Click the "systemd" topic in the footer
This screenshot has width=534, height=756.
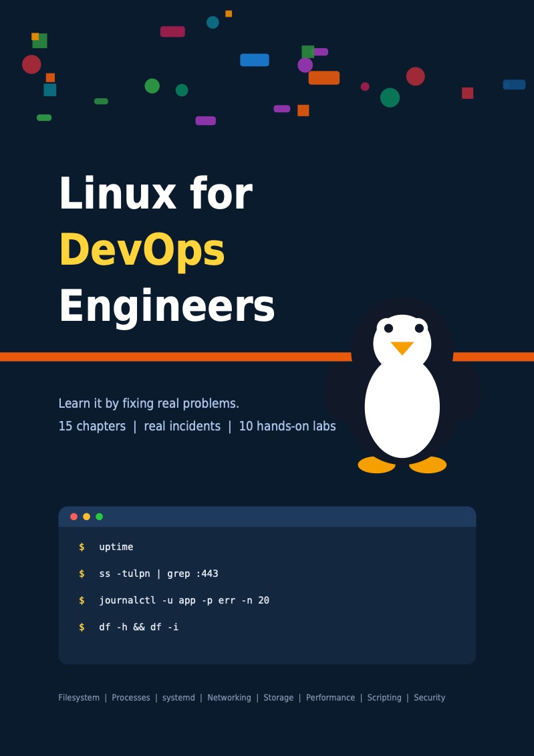[x=178, y=698]
